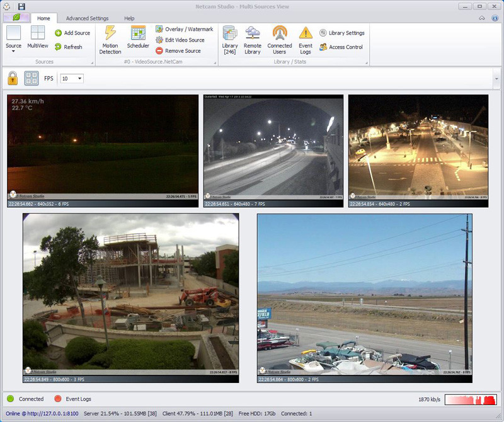Click the Connected: 1 status entry
This screenshot has width=504, height=422.
[296, 414]
